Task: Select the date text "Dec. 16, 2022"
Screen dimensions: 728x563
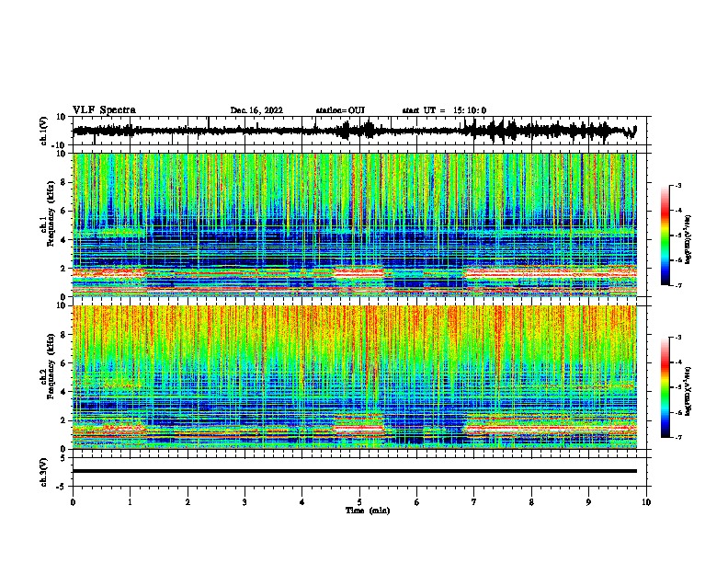Action: click(256, 110)
